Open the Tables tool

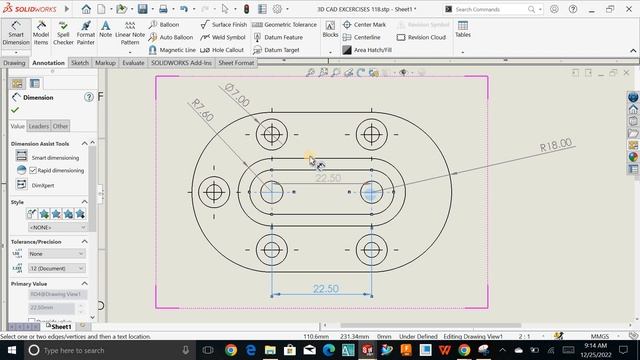[x=463, y=29]
